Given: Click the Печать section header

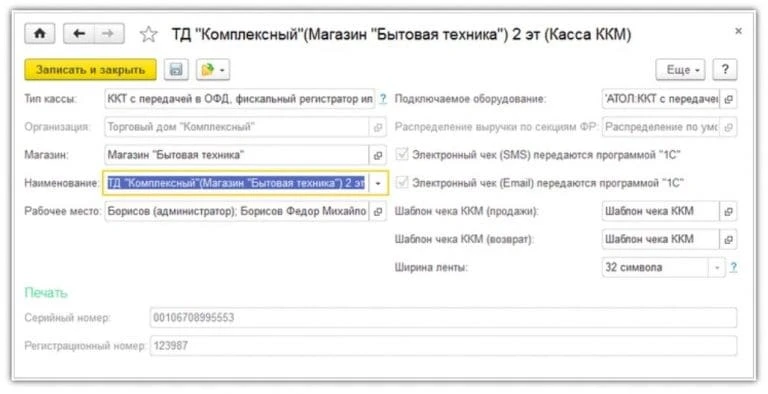Looking at the screenshot, I should 46,293.
